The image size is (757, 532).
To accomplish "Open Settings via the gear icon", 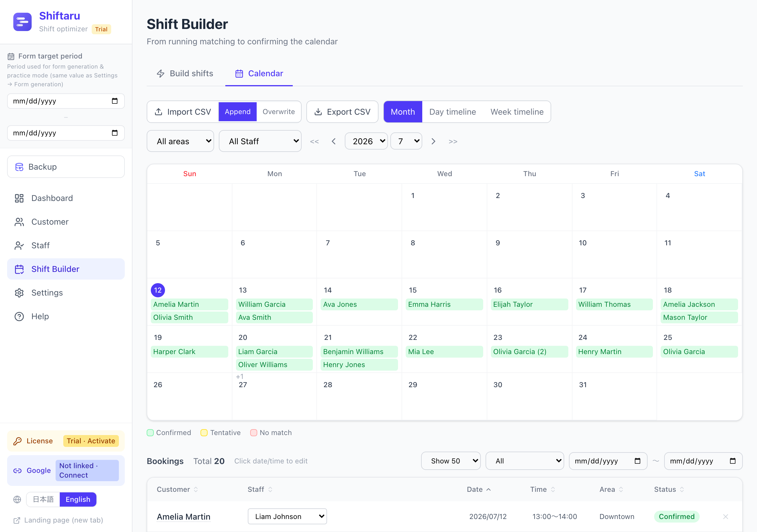I will coord(19,293).
